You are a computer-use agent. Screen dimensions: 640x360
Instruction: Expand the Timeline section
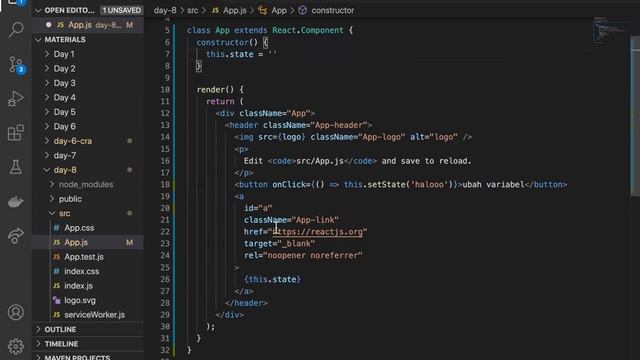click(x=38, y=344)
